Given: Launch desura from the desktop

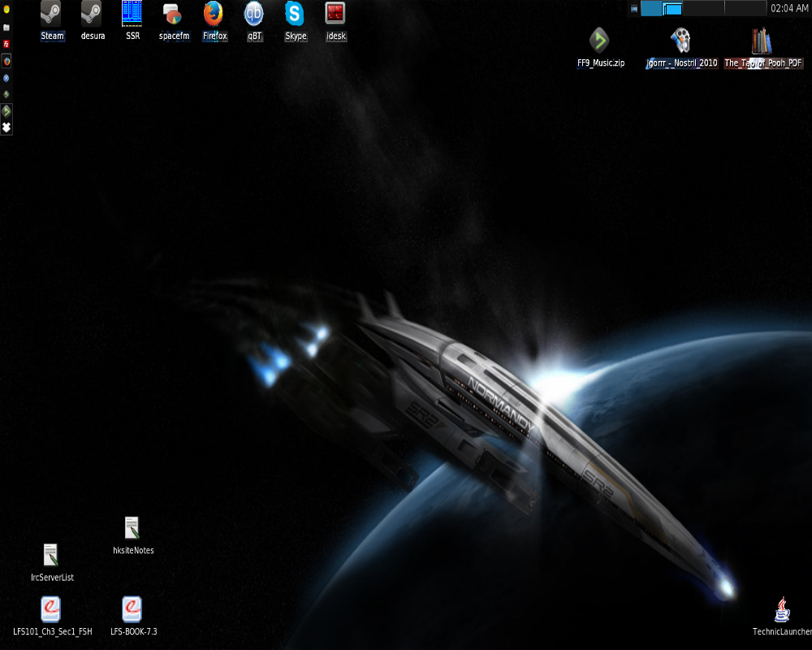Looking at the screenshot, I should 91,14.
